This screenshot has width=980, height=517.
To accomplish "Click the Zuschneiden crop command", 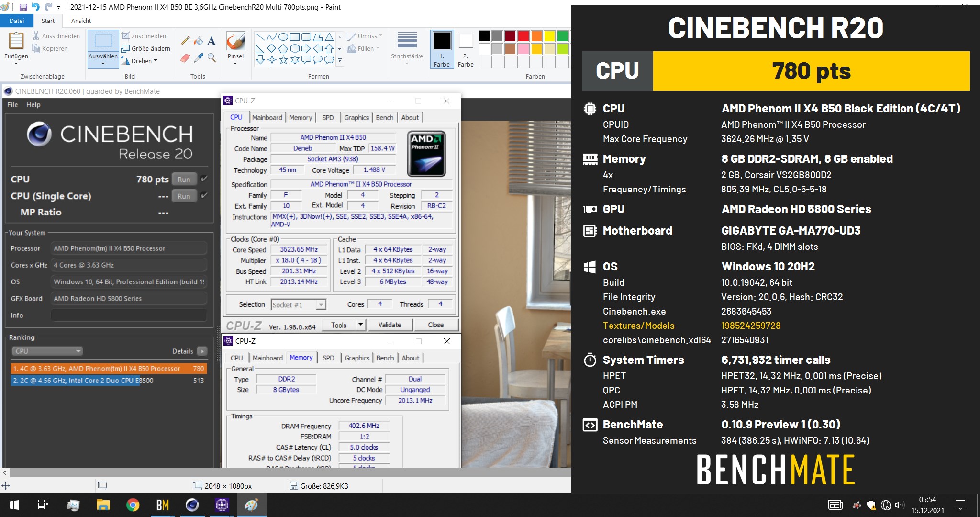I will click(144, 36).
